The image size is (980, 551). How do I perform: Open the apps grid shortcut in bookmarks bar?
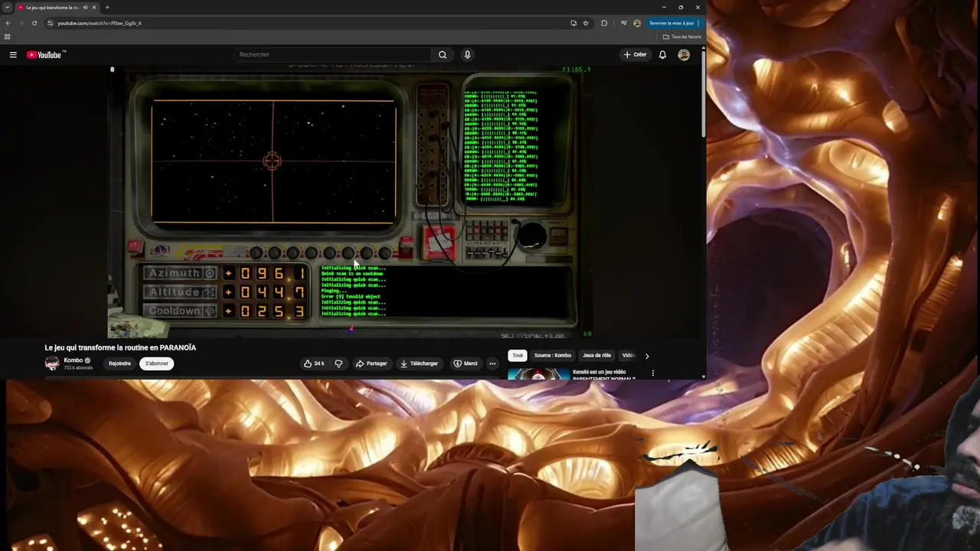8,37
